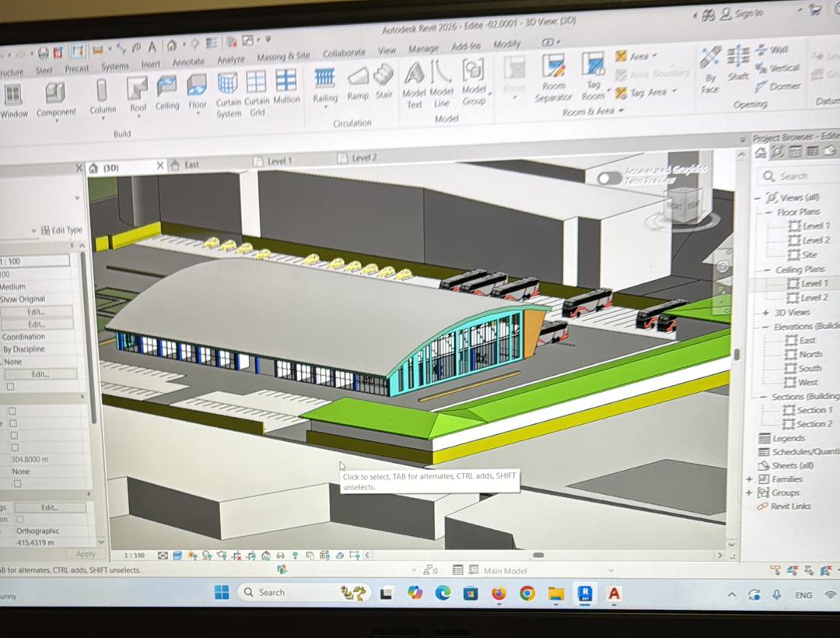Screen dimensions: 840x638
Task: Select the Railing tool in Circulation
Action: (324, 83)
